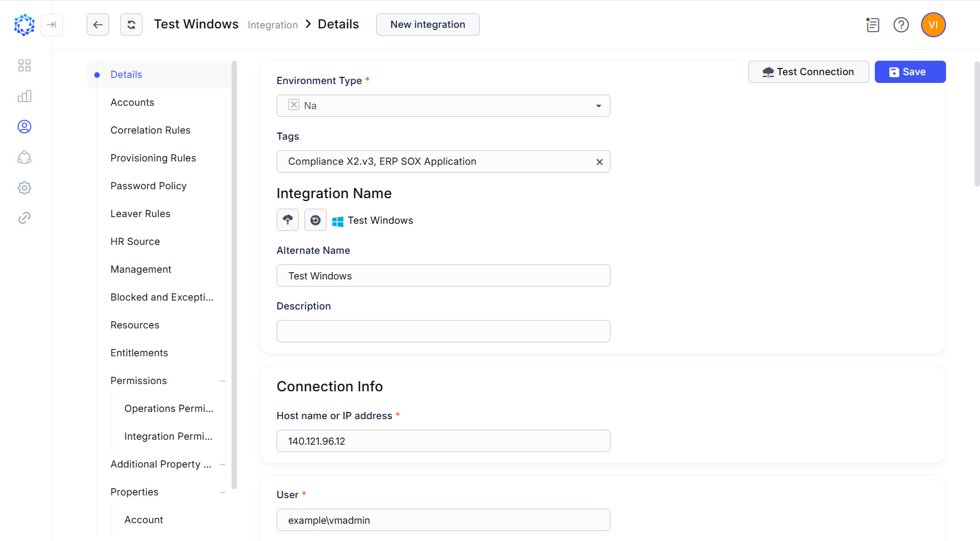The image size is (980, 541).
Task: Click the refresh icon in header
Action: (x=131, y=24)
